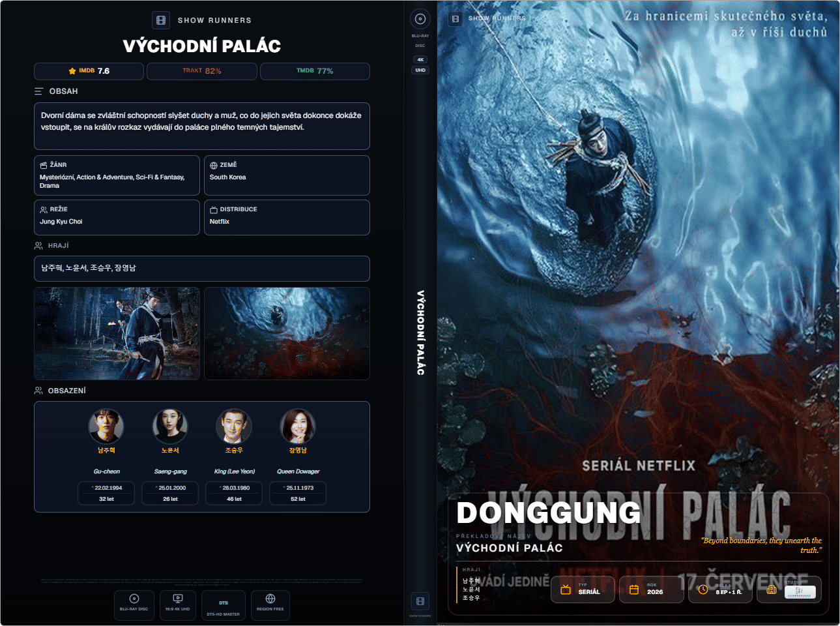This screenshot has width=840, height=626.
Task: Click the Gu-cheon actor portrait
Action: click(106, 426)
